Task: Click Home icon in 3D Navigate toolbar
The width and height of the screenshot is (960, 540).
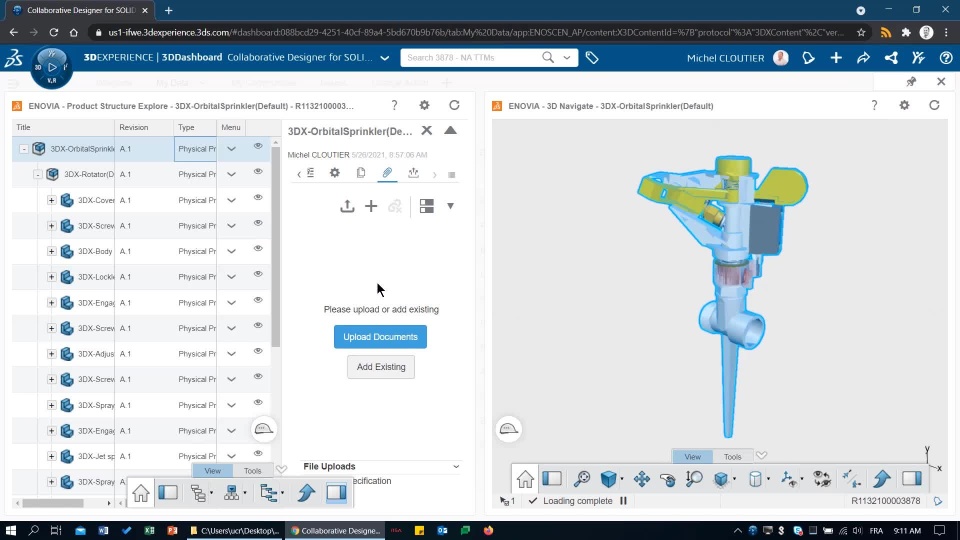Action: pyautogui.click(x=525, y=479)
